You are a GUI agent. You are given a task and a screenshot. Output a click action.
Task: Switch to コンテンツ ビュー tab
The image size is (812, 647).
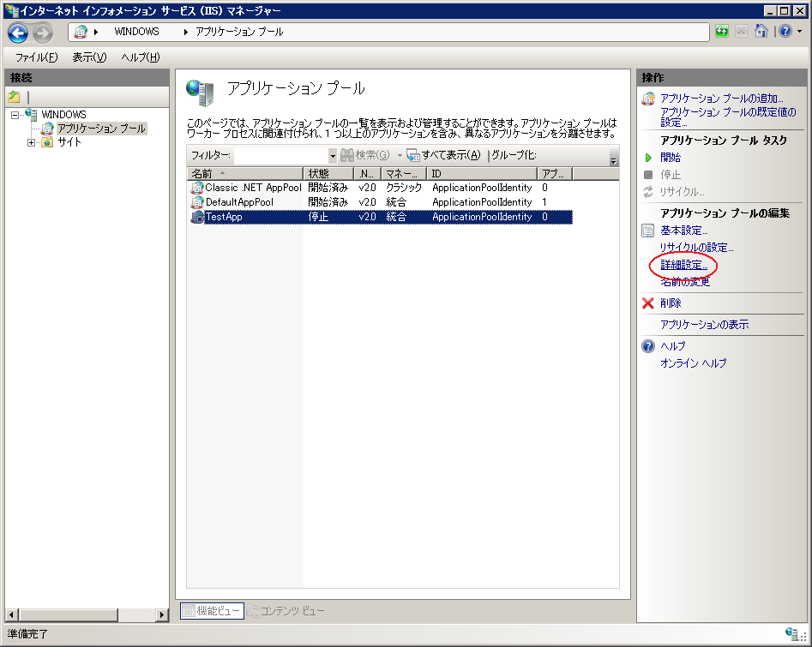286,611
